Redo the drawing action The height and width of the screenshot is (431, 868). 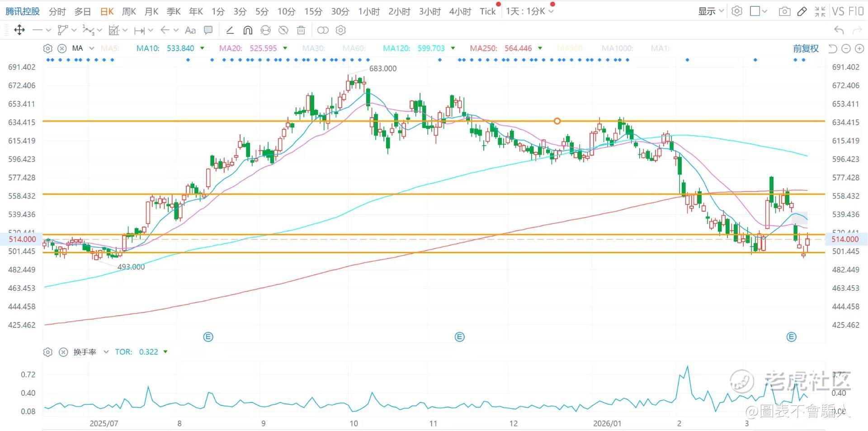tap(857, 30)
